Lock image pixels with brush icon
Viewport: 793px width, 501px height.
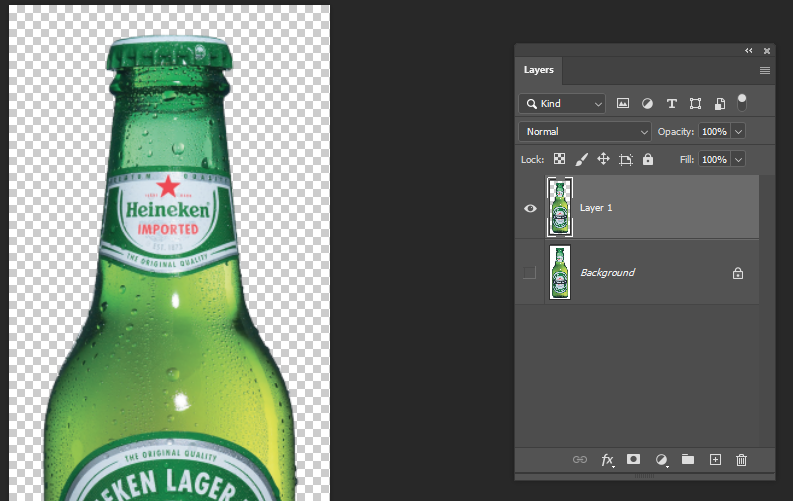point(581,160)
